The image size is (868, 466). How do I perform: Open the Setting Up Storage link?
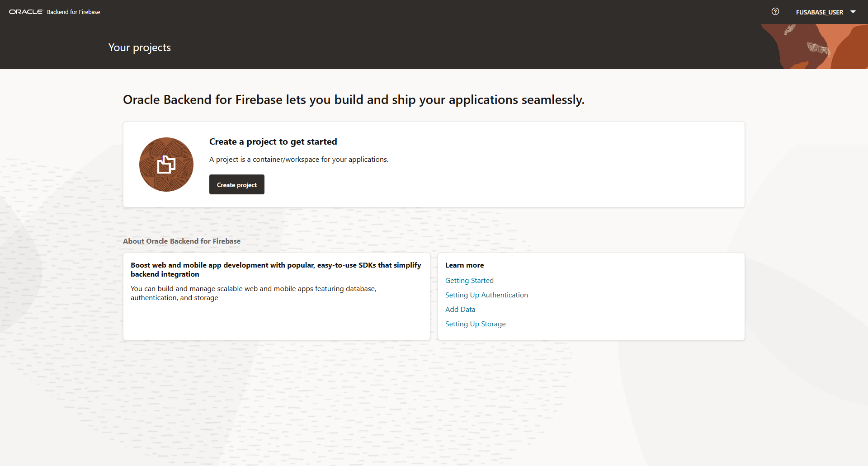click(x=476, y=324)
